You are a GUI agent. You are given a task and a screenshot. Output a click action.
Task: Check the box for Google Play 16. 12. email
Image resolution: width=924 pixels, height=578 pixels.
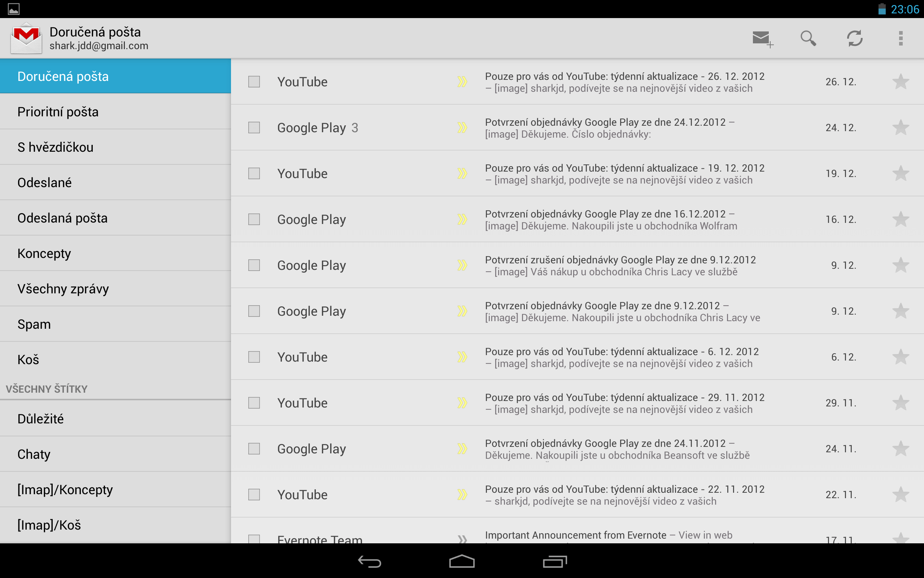(x=254, y=219)
